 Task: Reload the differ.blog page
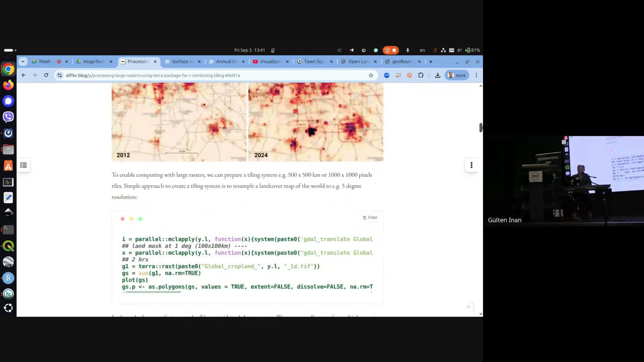[x=46, y=75]
